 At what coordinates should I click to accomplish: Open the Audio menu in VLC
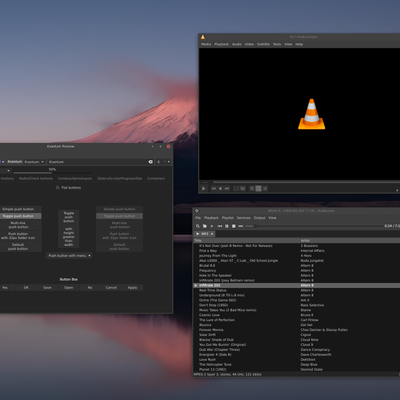click(x=237, y=44)
